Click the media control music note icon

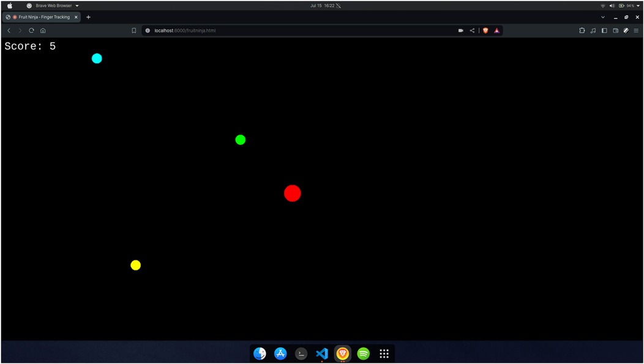pos(593,31)
